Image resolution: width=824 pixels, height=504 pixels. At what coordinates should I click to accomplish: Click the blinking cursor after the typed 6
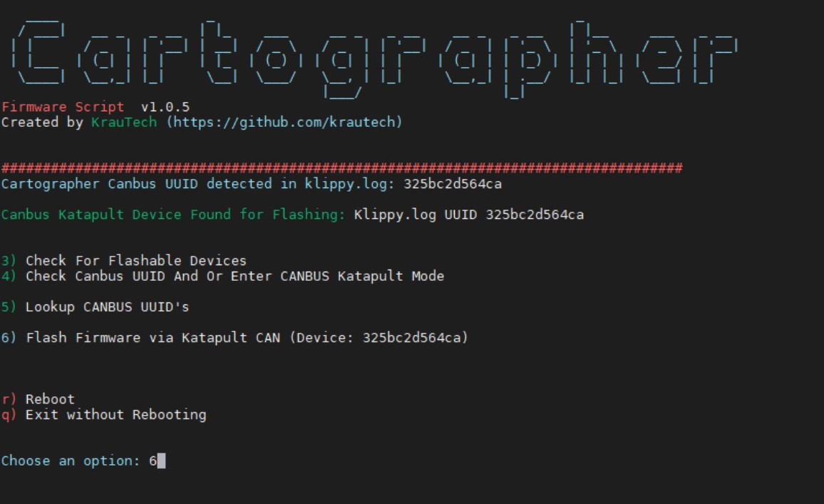coord(161,461)
